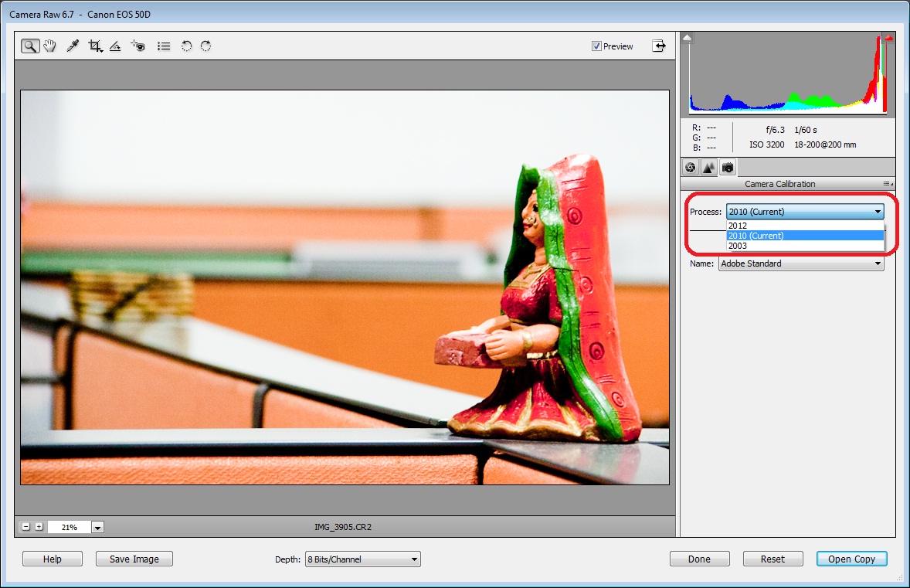Click the 18-200@200 mm lens readout
This screenshot has height=588, width=910.
pyautogui.click(x=825, y=144)
